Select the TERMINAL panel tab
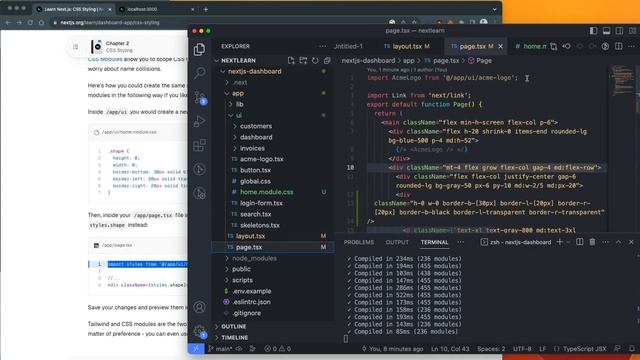 point(434,242)
